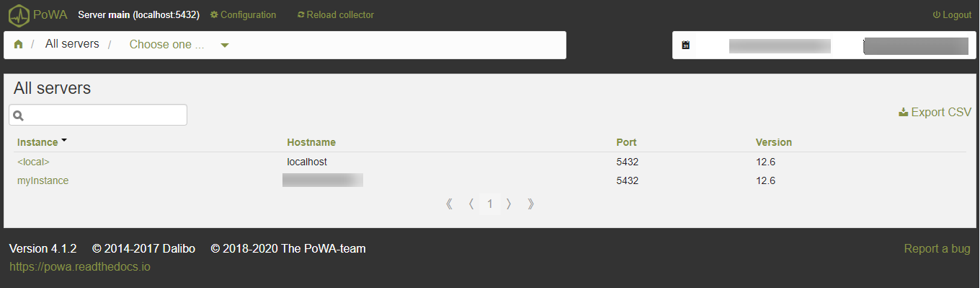Log out using Logout link
Viewport: 980px width, 288px height.
pyautogui.click(x=952, y=14)
